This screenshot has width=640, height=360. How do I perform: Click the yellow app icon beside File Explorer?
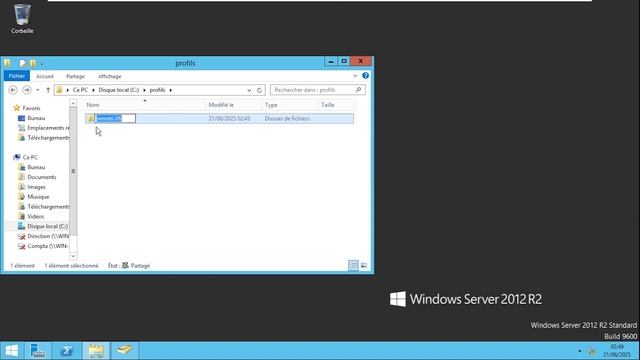coord(124,351)
